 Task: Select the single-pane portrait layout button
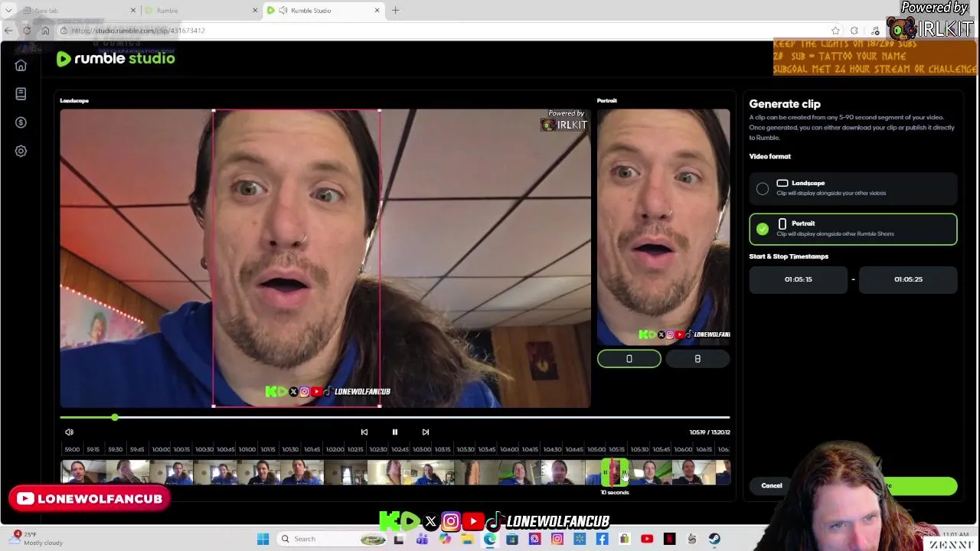tap(629, 359)
